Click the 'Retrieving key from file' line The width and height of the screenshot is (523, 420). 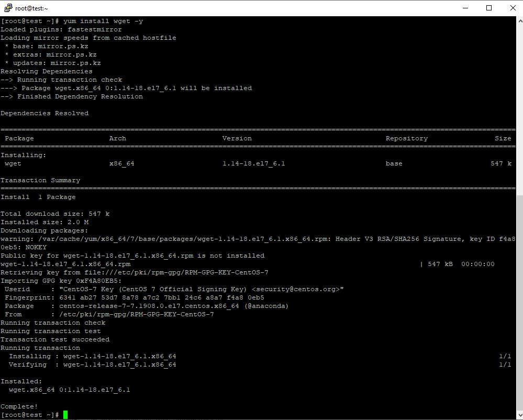(x=135, y=272)
